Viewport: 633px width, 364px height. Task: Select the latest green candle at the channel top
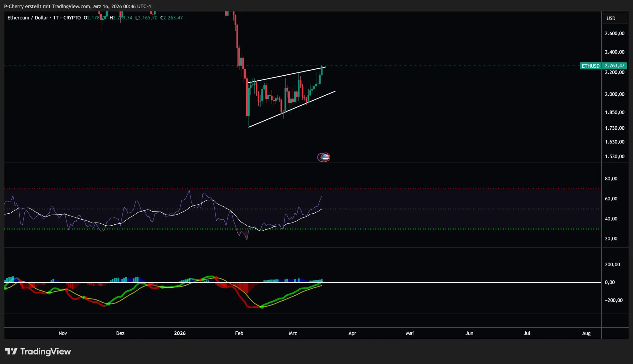point(322,70)
